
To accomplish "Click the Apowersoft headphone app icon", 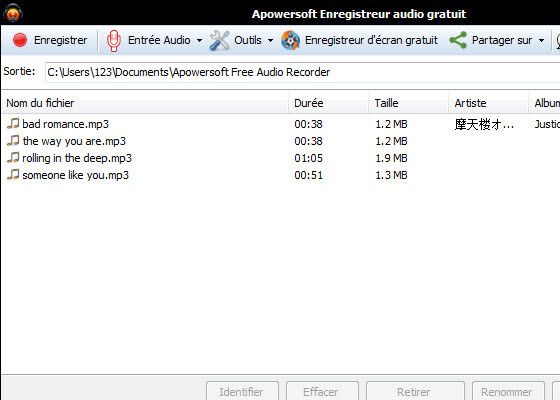I will coord(13,13).
